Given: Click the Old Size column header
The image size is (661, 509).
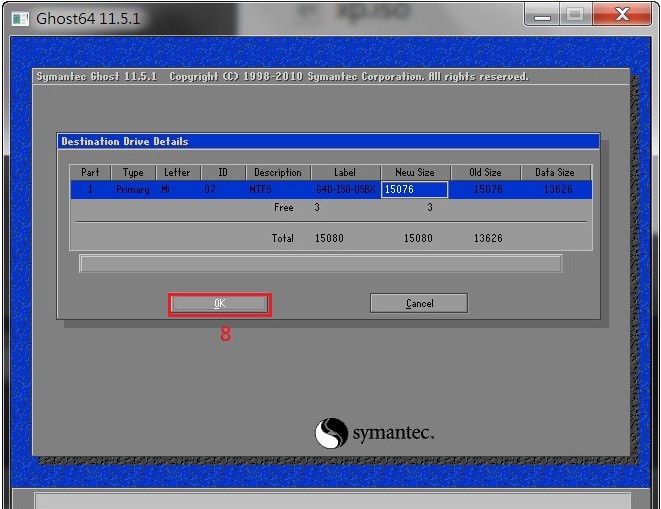Looking at the screenshot, I should 485,172.
